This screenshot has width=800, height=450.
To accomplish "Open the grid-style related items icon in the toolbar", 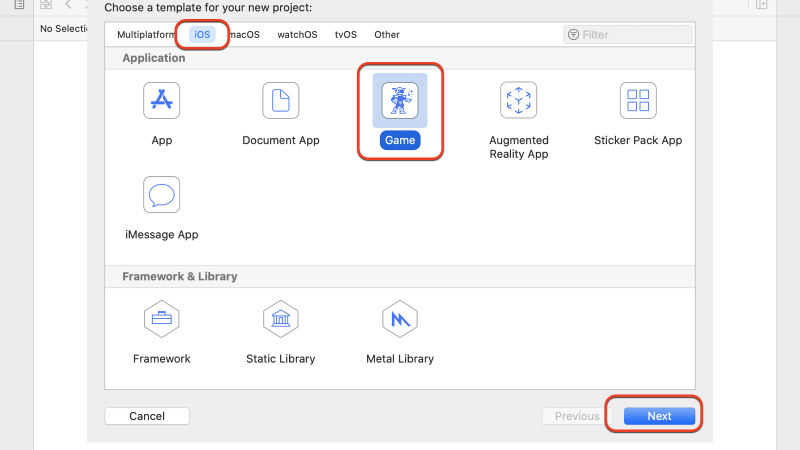I will click(x=46, y=5).
